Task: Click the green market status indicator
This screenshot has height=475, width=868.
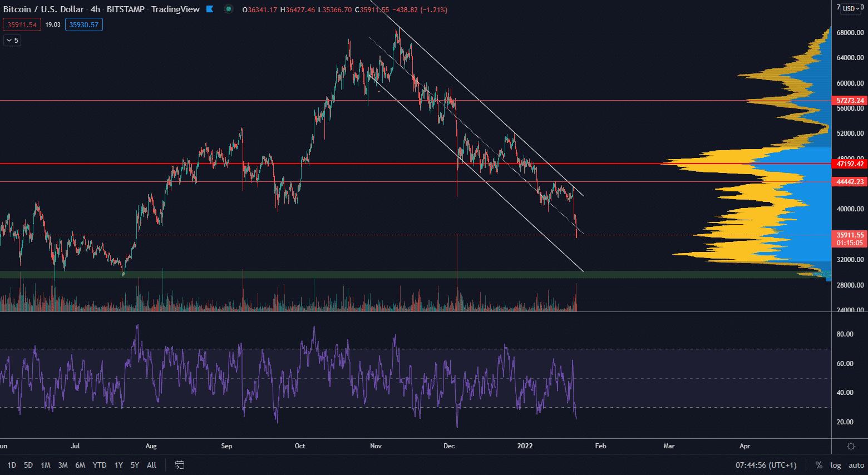Action: coord(229,9)
